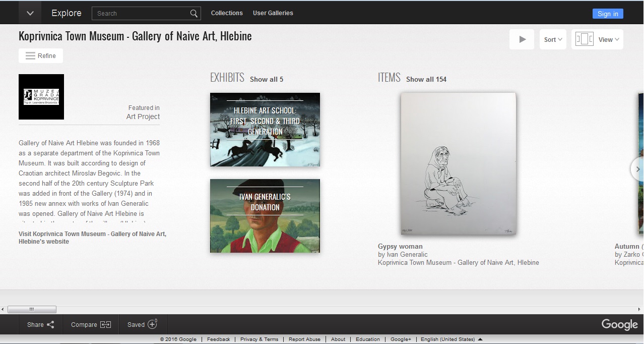Expand the English (United States) language selector
The width and height of the screenshot is (644, 344).
[x=452, y=339]
